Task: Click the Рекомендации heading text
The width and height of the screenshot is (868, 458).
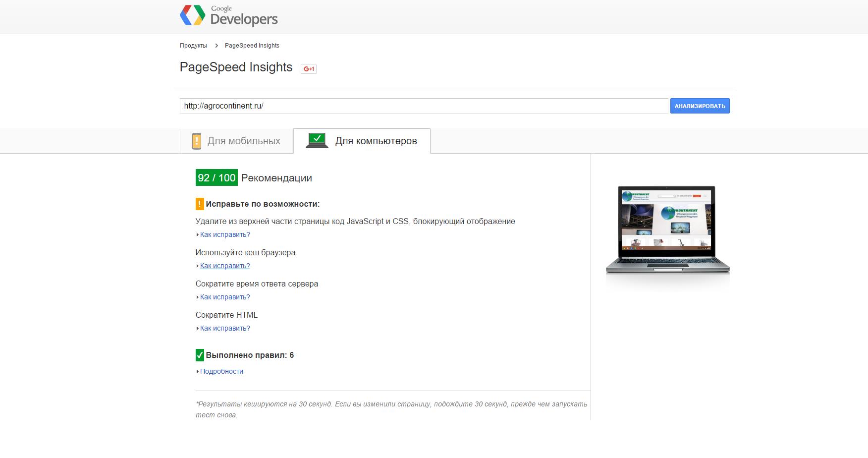Action: (x=276, y=178)
